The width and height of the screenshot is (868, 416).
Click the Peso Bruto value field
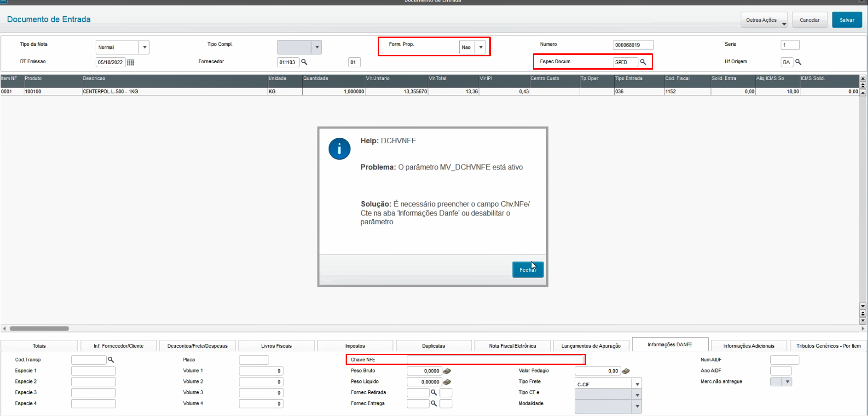[x=424, y=371]
